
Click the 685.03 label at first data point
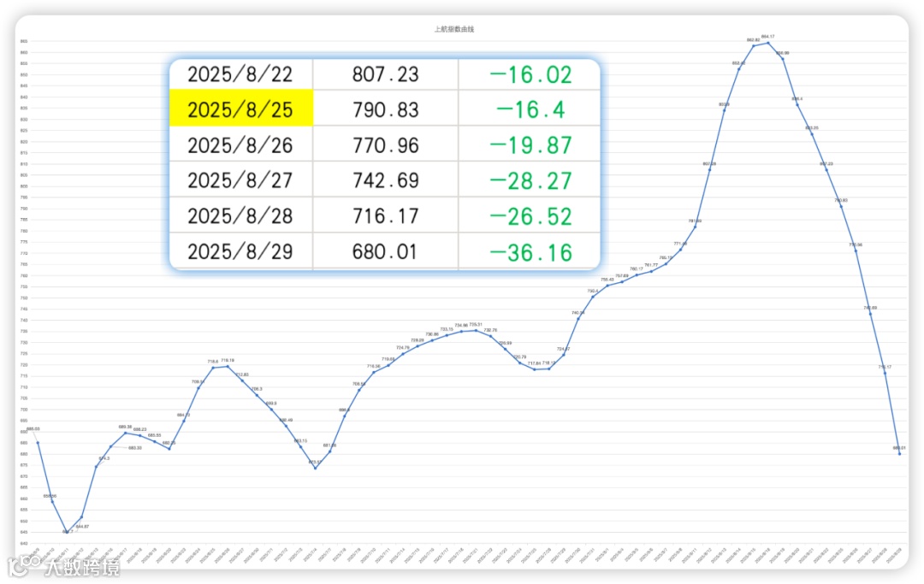tap(33, 428)
